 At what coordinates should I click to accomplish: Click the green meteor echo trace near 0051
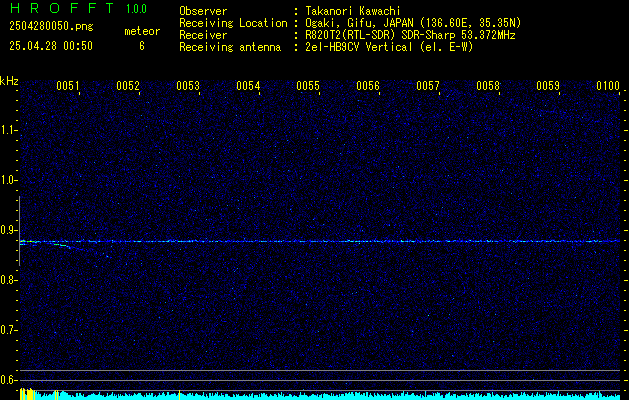click(60, 245)
